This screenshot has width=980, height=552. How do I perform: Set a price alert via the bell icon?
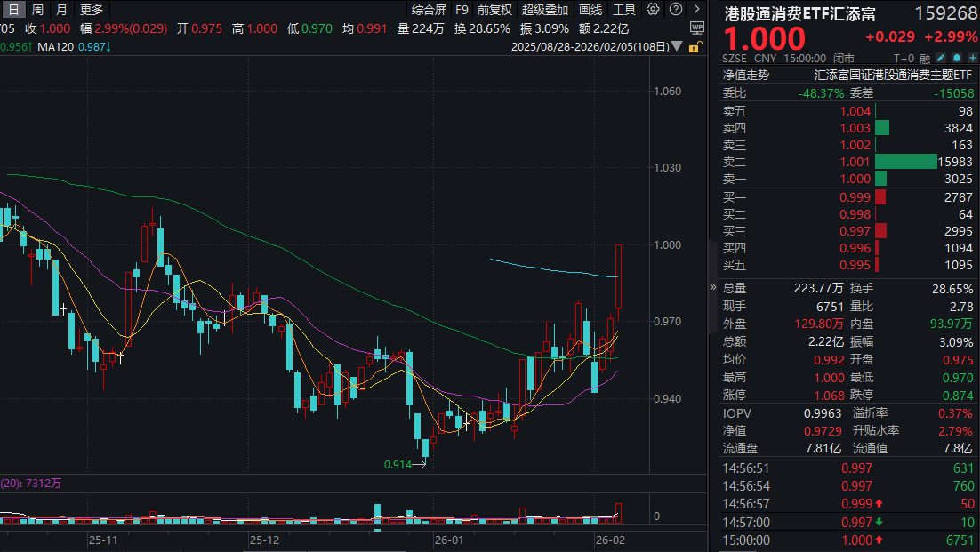(x=957, y=58)
